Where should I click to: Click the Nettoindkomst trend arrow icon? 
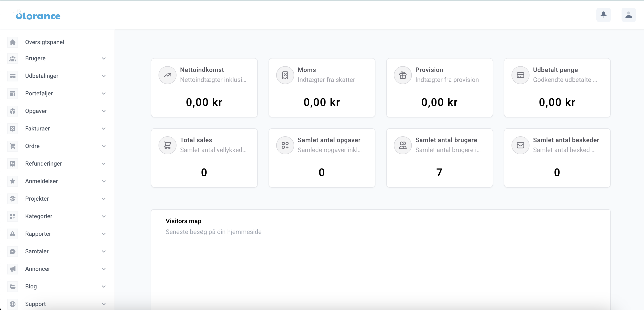167,75
